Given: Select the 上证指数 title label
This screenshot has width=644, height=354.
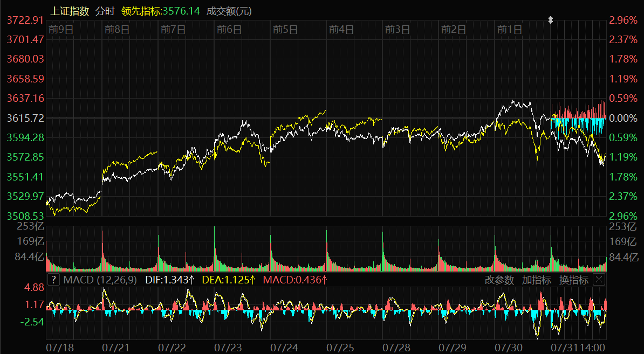Looking at the screenshot, I should pyautogui.click(x=70, y=11).
